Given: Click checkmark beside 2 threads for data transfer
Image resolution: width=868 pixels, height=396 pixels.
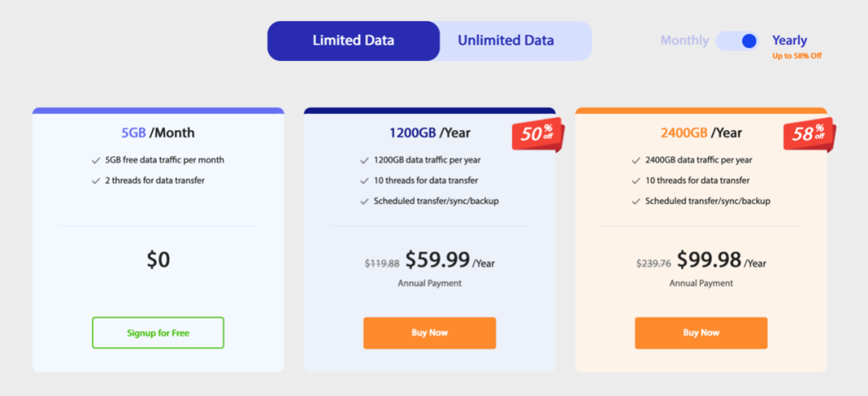Looking at the screenshot, I should point(96,181).
